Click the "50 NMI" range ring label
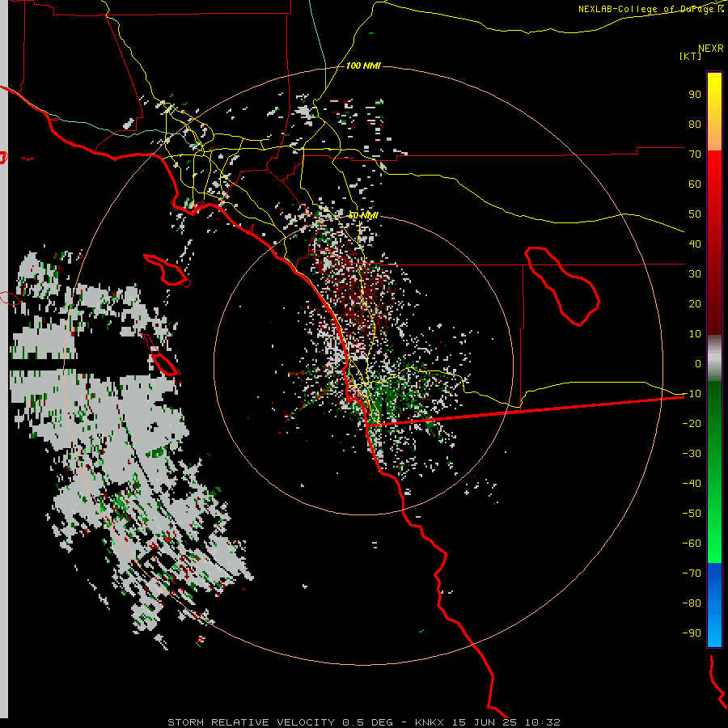728x728 pixels. (x=363, y=215)
